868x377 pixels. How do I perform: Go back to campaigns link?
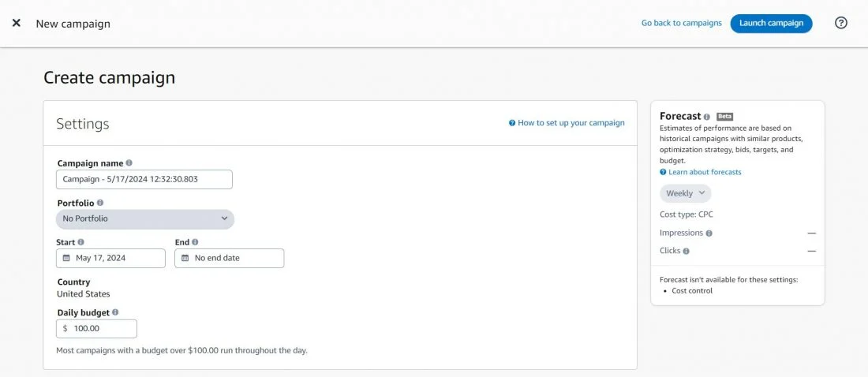[x=681, y=23]
